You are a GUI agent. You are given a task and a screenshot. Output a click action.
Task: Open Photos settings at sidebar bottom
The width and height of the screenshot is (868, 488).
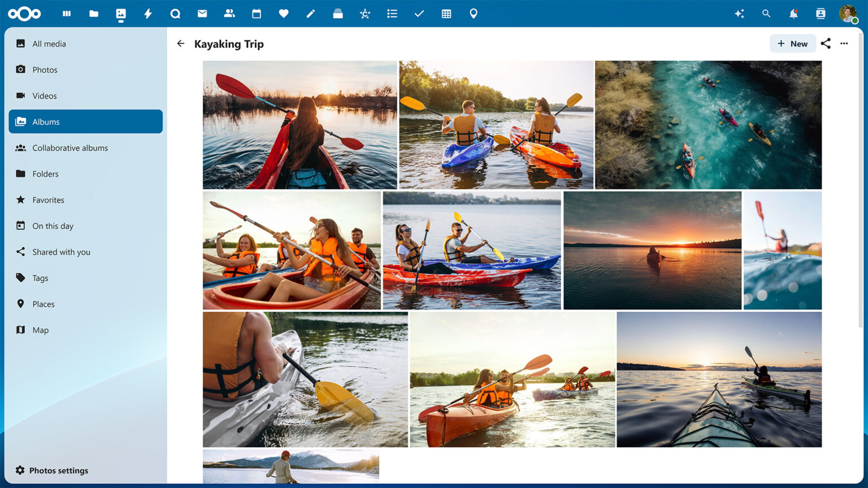click(59, 470)
